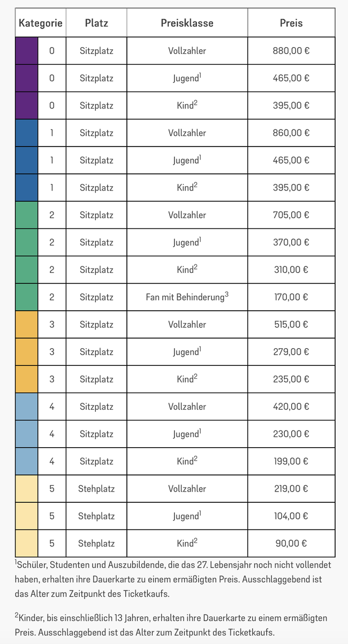This screenshot has width=348, height=644.
Task: Click pale yellow swatch in Stehplatz 219,00 € row
Action: (x=27, y=488)
